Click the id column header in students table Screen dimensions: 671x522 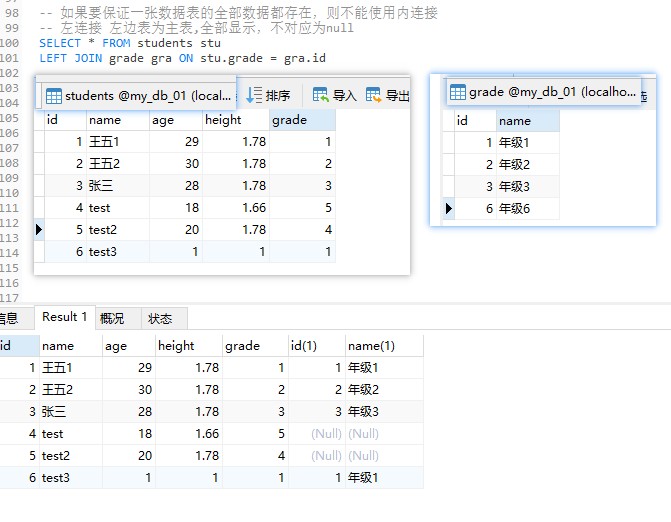tap(65, 120)
